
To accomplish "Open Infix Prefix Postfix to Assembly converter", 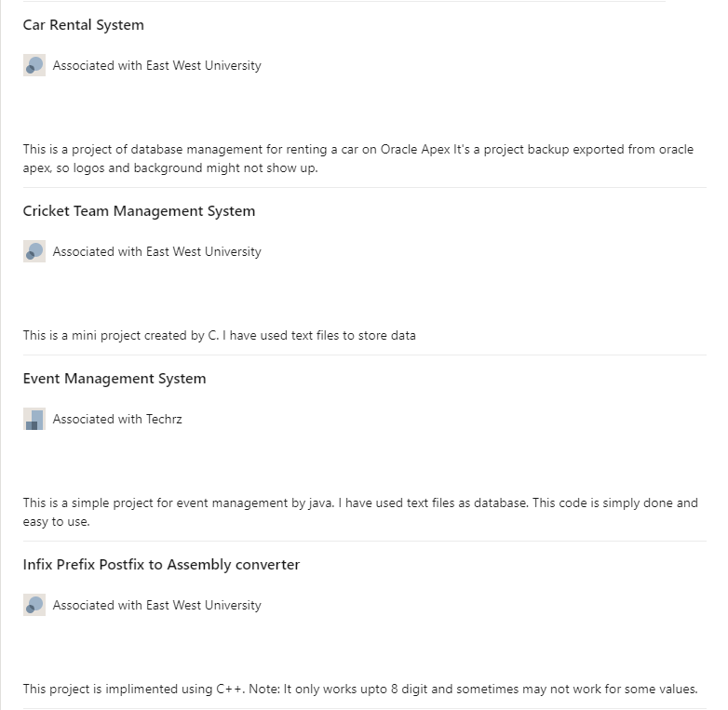I will coord(161,565).
